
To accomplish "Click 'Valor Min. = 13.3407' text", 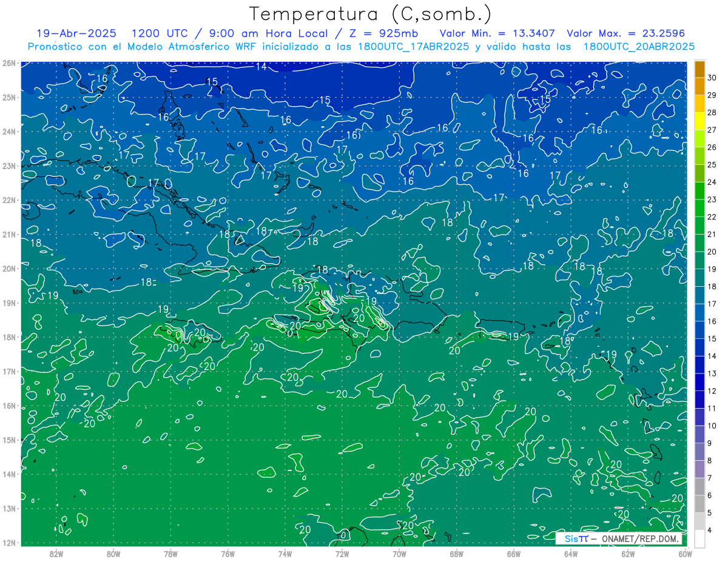I will pyautogui.click(x=497, y=33).
